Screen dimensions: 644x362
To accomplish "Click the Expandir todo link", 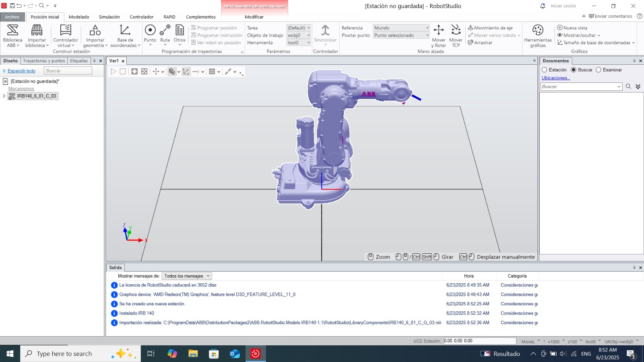I will [21, 71].
